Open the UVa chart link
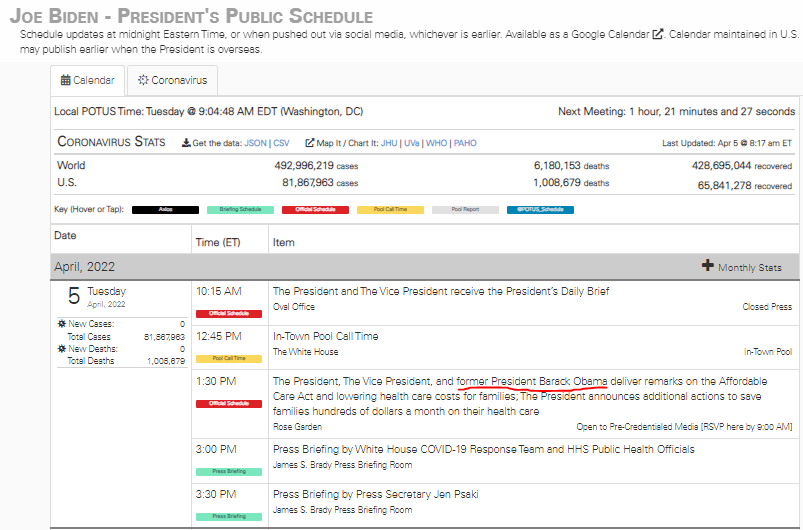 412,143
